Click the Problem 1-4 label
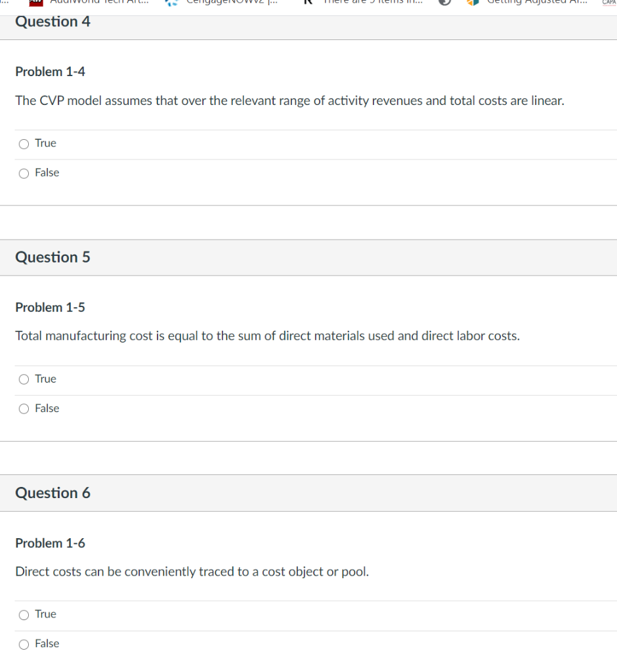The image size is (617, 672). point(50,72)
